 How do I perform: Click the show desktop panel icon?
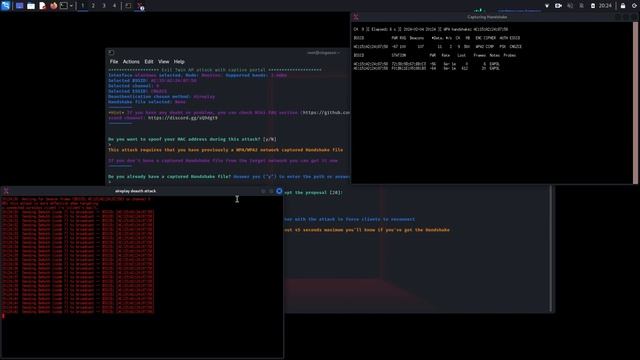coord(19,6)
